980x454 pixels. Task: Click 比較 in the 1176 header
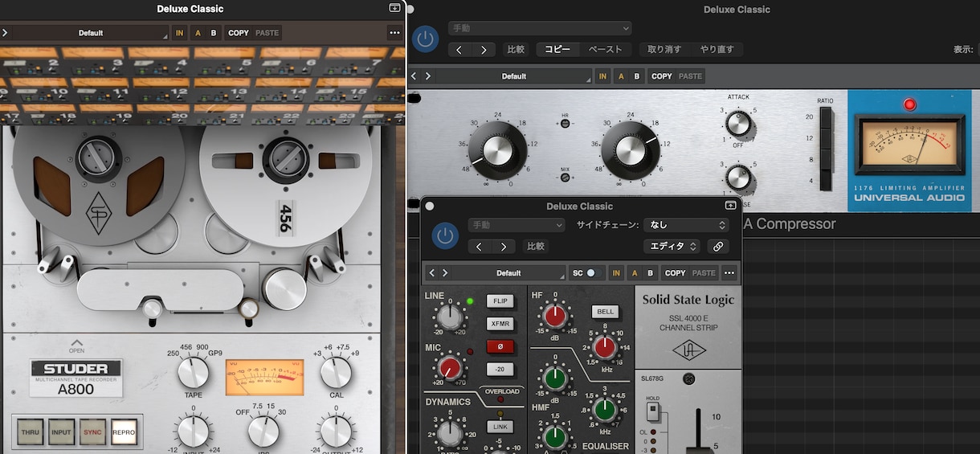tap(515, 50)
